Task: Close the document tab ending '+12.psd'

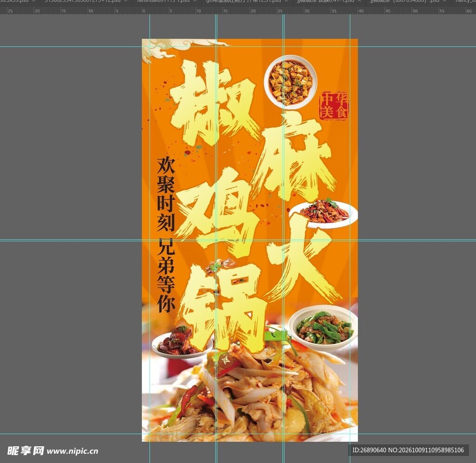Action: point(126,1)
